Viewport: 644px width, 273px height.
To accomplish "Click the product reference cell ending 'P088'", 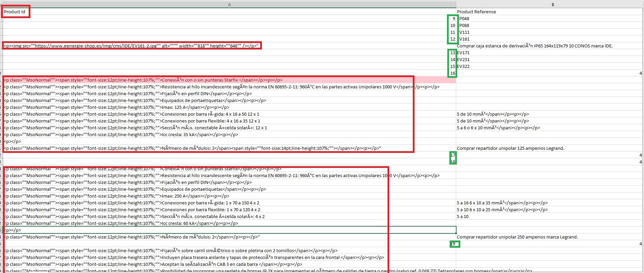I will click(549, 25).
